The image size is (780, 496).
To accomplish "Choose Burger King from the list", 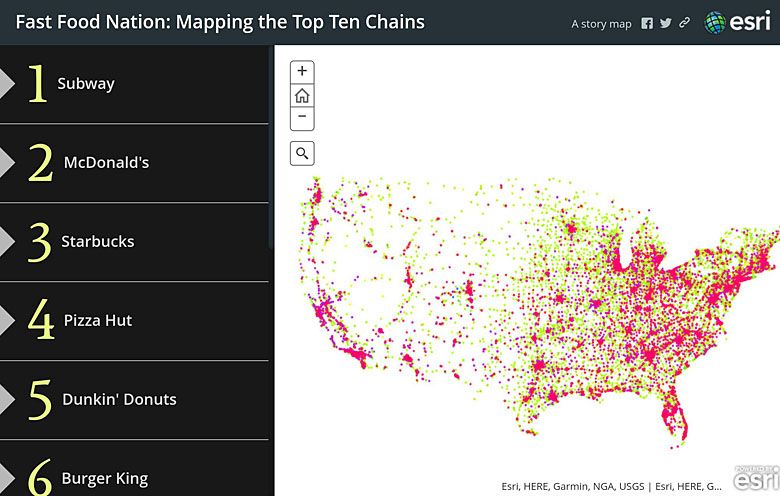I will coord(104,478).
